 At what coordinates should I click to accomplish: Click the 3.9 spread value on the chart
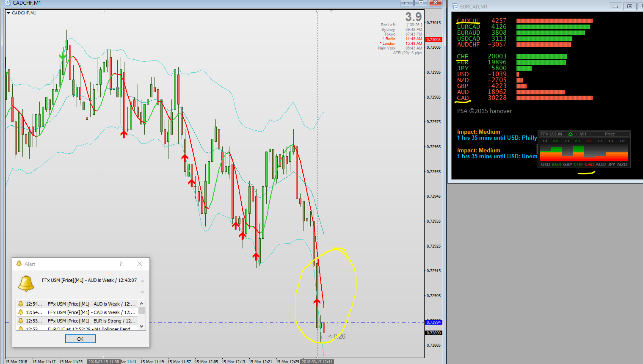point(414,17)
